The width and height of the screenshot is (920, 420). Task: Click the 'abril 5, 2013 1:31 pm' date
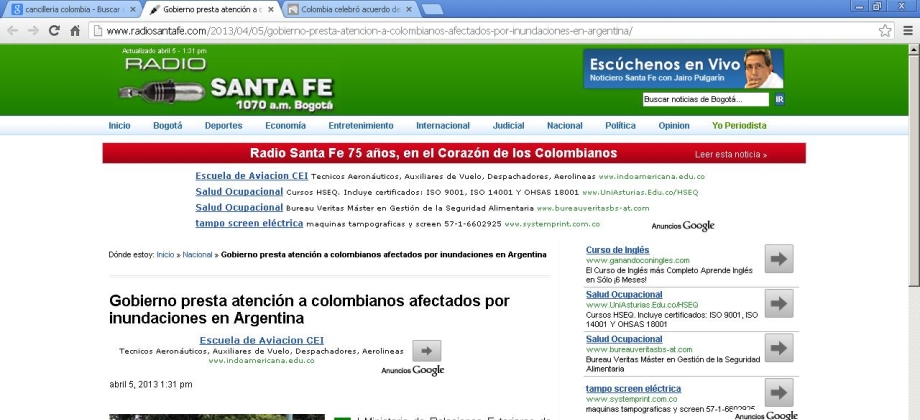[x=151, y=384]
